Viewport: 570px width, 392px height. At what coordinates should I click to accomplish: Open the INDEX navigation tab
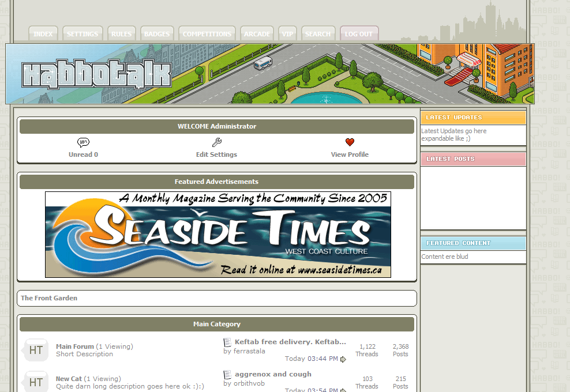(x=43, y=33)
